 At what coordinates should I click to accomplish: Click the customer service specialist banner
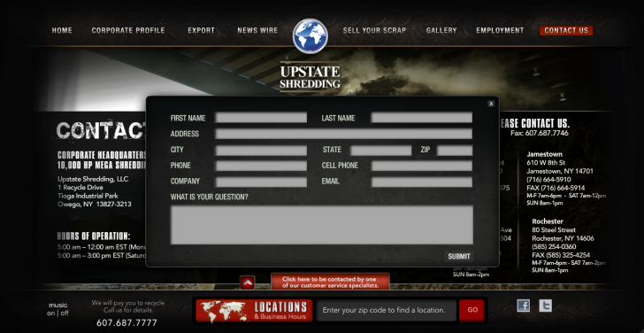click(x=330, y=282)
